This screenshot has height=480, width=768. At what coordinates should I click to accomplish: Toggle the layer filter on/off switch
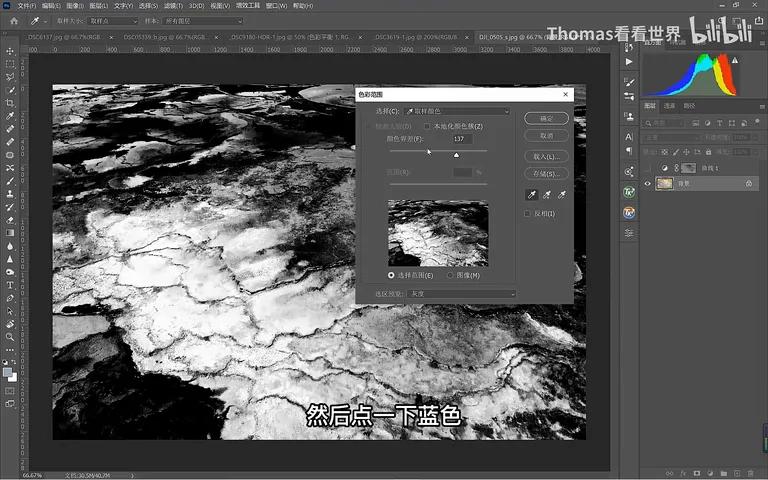click(757, 121)
